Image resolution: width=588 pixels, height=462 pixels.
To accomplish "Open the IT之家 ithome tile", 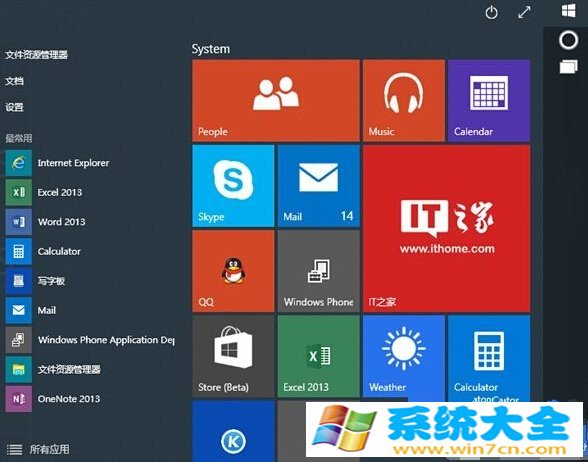I will point(447,229).
